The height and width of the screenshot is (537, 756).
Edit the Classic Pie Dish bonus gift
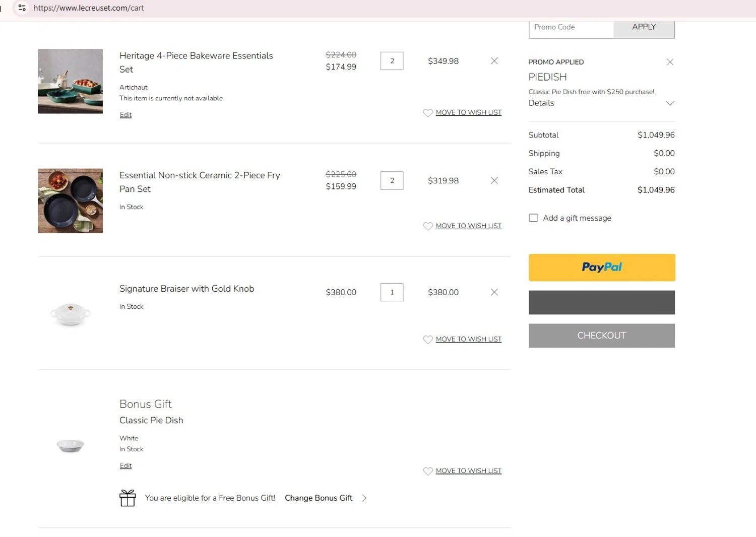[x=125, y=466]
